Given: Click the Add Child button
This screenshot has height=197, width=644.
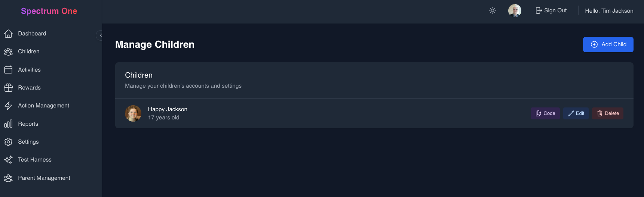Looking at the screenshot, I should 608,44.
